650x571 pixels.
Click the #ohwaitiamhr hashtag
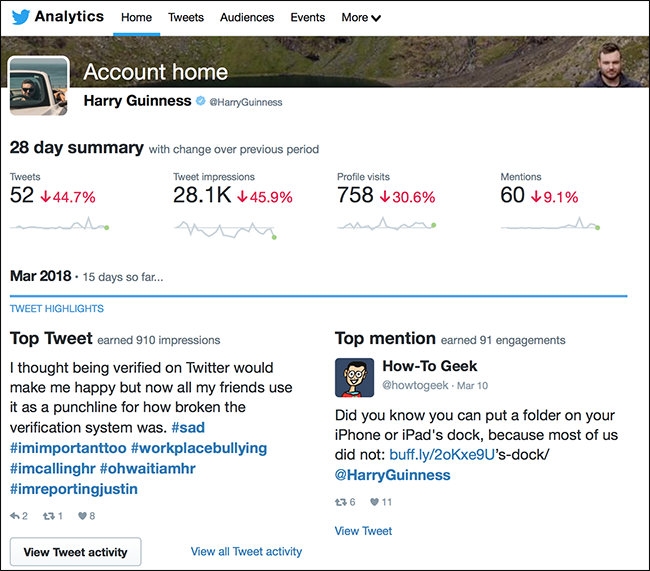(148, 469)
